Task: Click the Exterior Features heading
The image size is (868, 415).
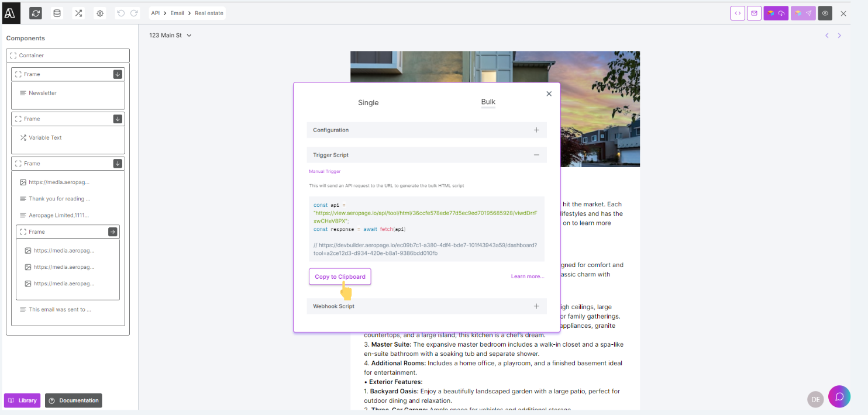Action: click(x=393, y=382)
